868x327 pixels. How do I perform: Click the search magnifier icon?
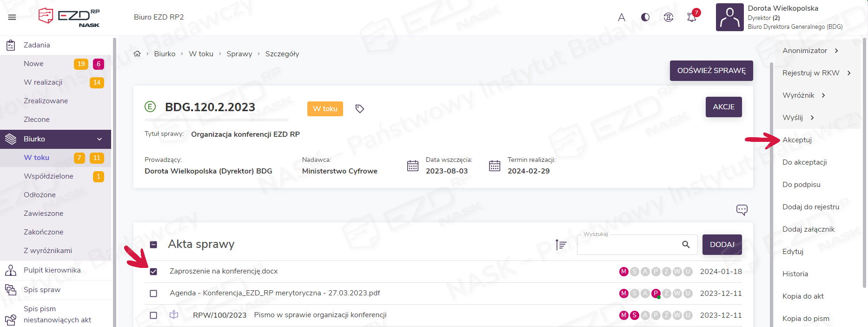[x=686, y=245]
